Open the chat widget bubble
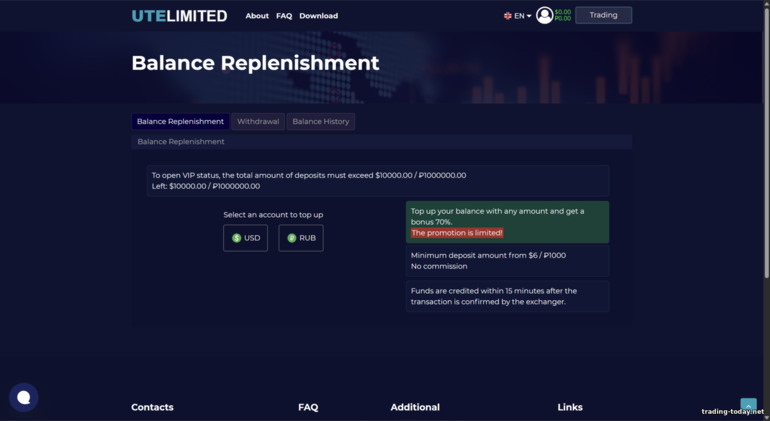This screenshot has height=421, width=770. pos(24,397)
